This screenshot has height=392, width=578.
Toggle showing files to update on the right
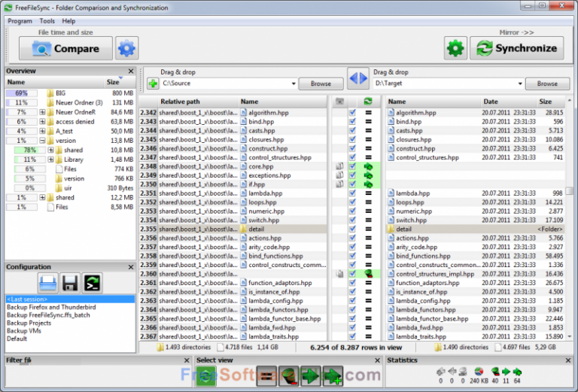(311, 376)
